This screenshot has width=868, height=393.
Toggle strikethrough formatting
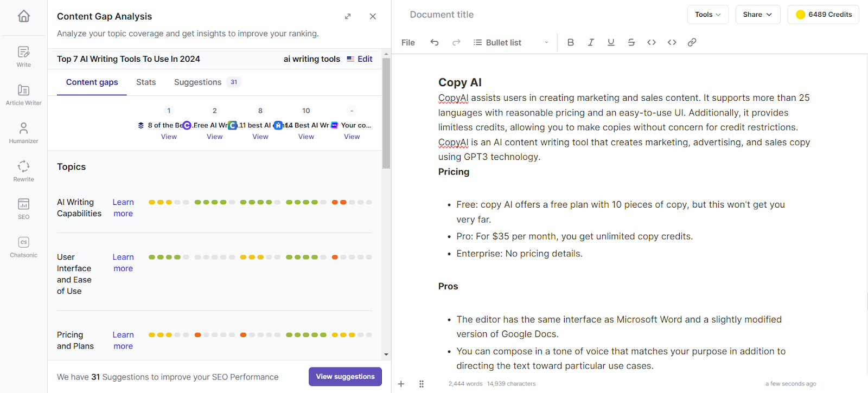click(x=631, y=42)
